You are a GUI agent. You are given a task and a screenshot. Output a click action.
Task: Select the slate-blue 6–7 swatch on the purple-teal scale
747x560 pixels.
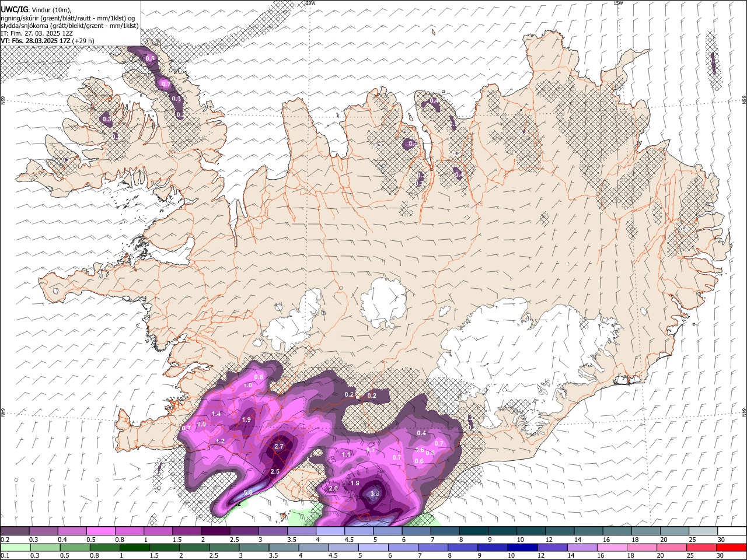point(417,531)
